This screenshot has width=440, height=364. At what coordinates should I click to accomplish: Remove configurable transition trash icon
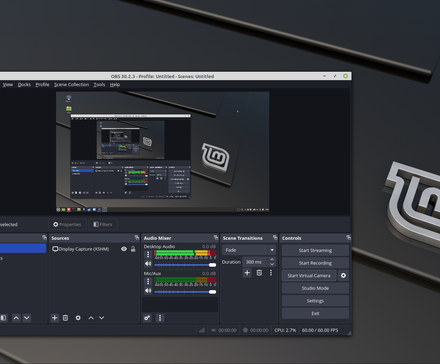coord(259,273)
